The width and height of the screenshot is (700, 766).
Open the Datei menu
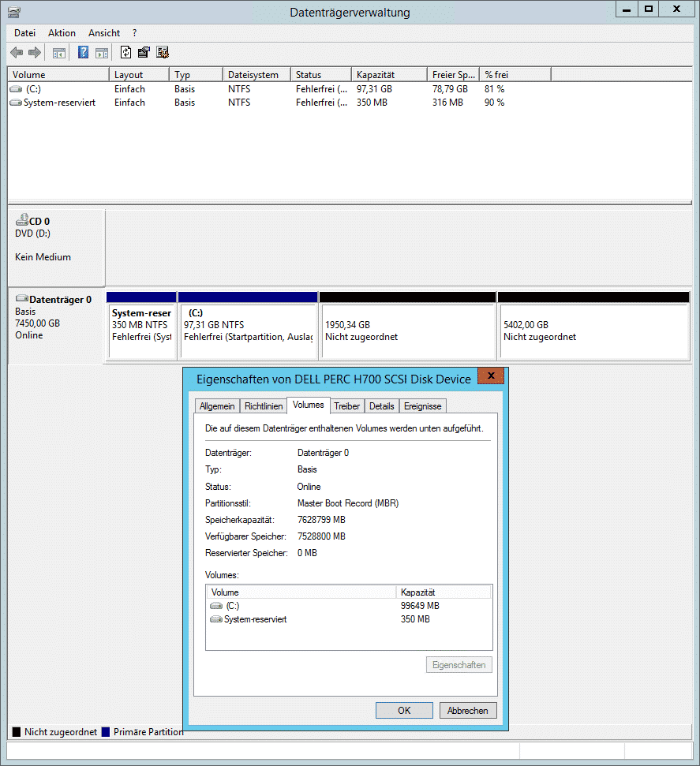[x=25, y=32]
